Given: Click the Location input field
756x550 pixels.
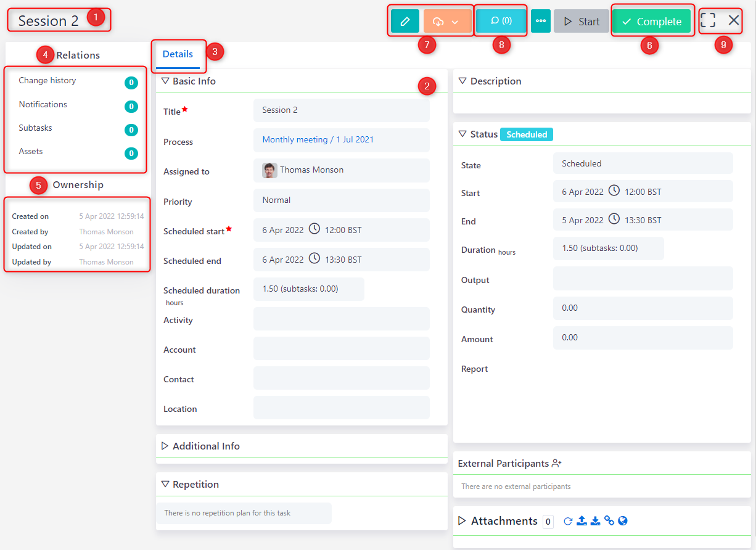Looking at the screenshot, I should point(341,408).
